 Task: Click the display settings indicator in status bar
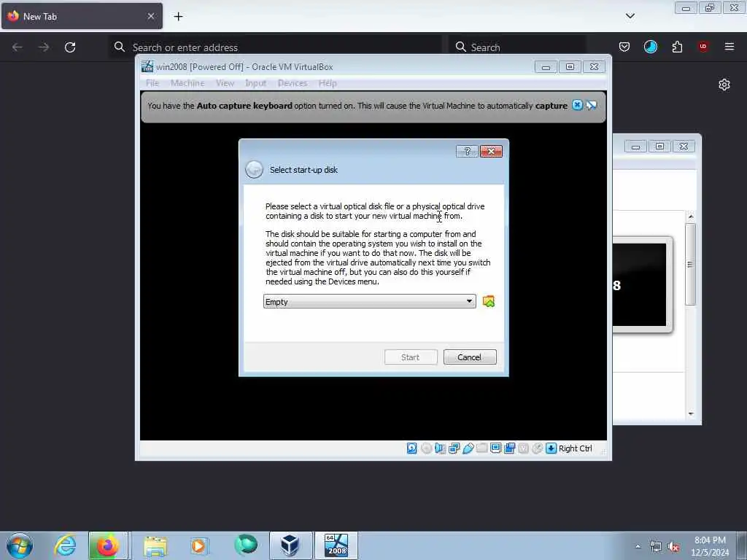[495, 448]
